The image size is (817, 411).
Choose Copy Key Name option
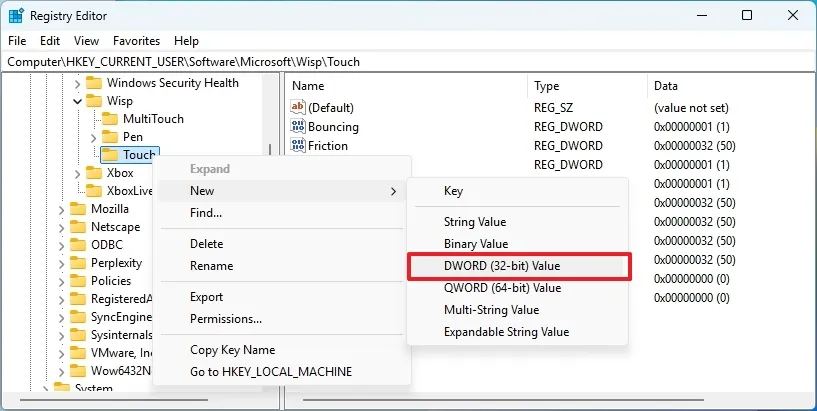coord(233,350)
